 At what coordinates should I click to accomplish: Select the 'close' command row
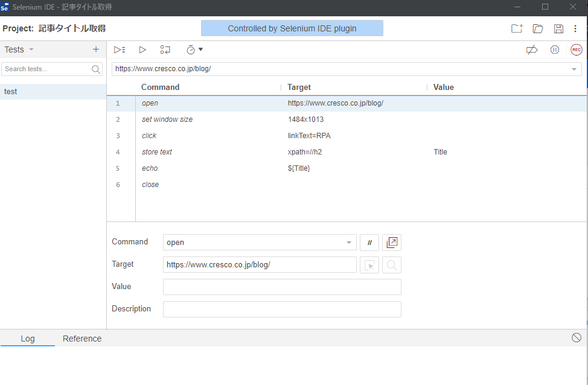pos(347,185)
